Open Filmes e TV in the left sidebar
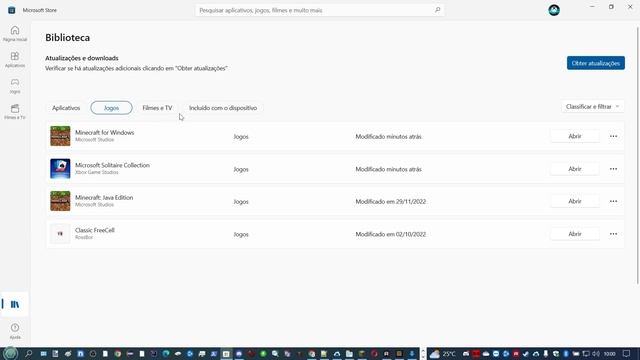 click(15, 111)
